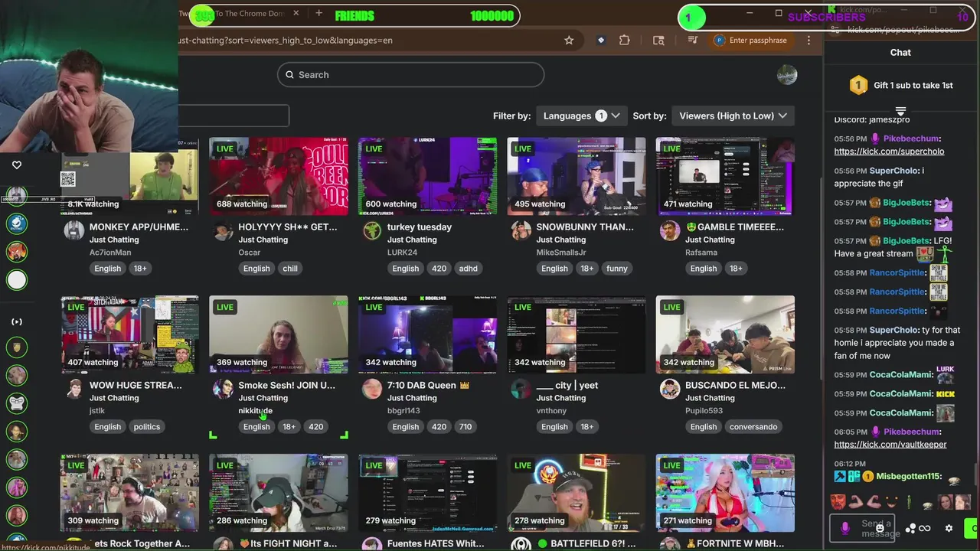Open BATTLEFIELD 6?! stream thumbnail
This screenshot has height=551, width=980.
point(577,493)
